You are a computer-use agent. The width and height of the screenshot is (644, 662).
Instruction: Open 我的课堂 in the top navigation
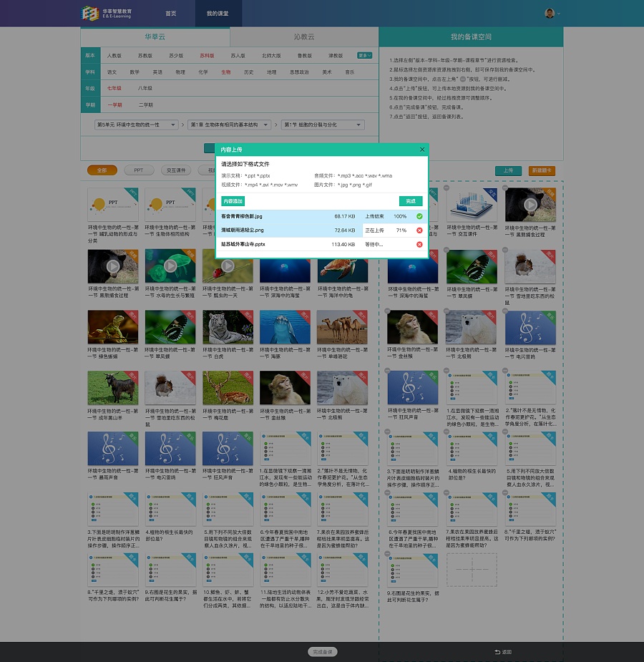pos(218,14)
